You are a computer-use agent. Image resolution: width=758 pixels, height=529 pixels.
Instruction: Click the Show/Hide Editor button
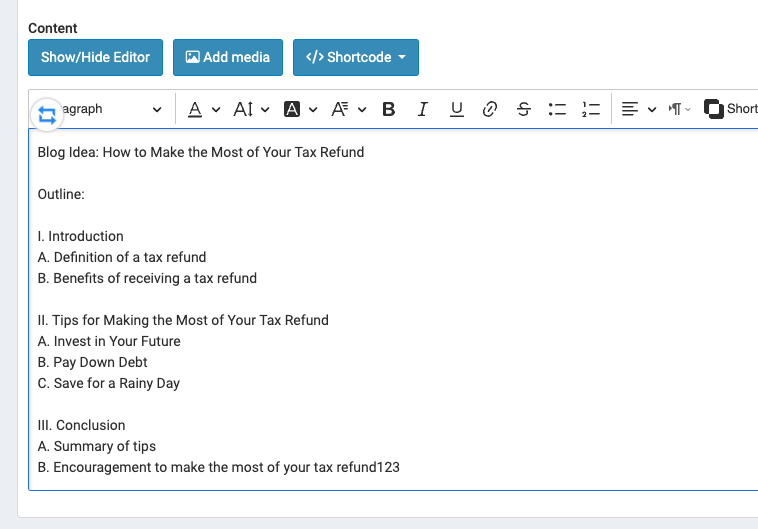tap(95, 58)
